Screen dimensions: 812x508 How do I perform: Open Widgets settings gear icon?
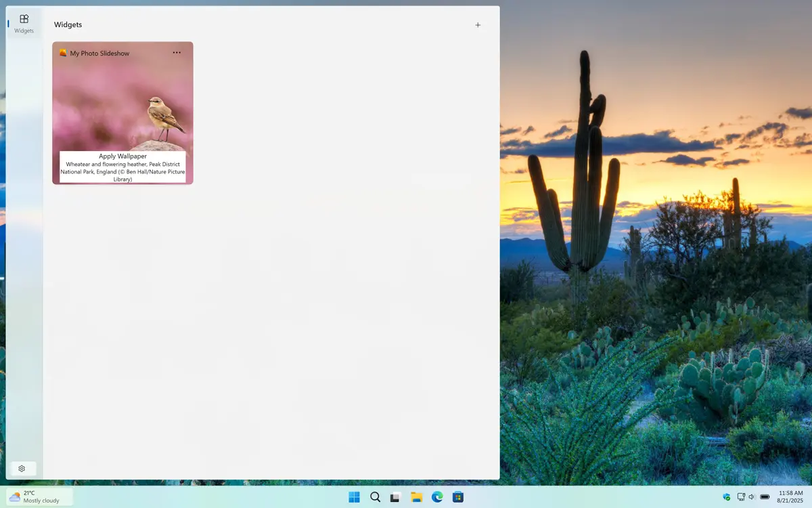tap(22, 469)
